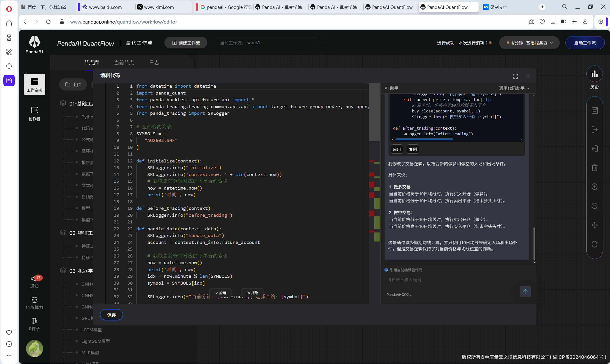This screenshot has height=364, width=610.
Task: Click the save icon in right toolbar
Action: coord(594,110)
